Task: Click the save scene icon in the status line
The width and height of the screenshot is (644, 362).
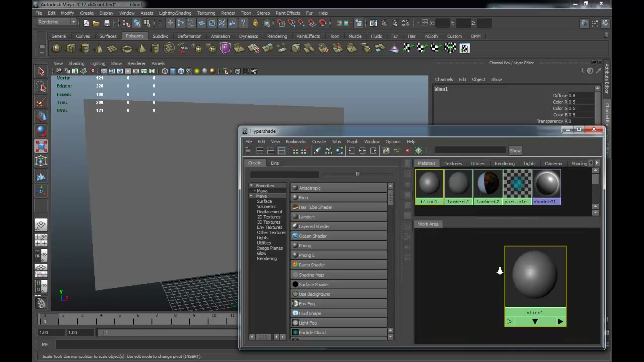Action: 107,23
